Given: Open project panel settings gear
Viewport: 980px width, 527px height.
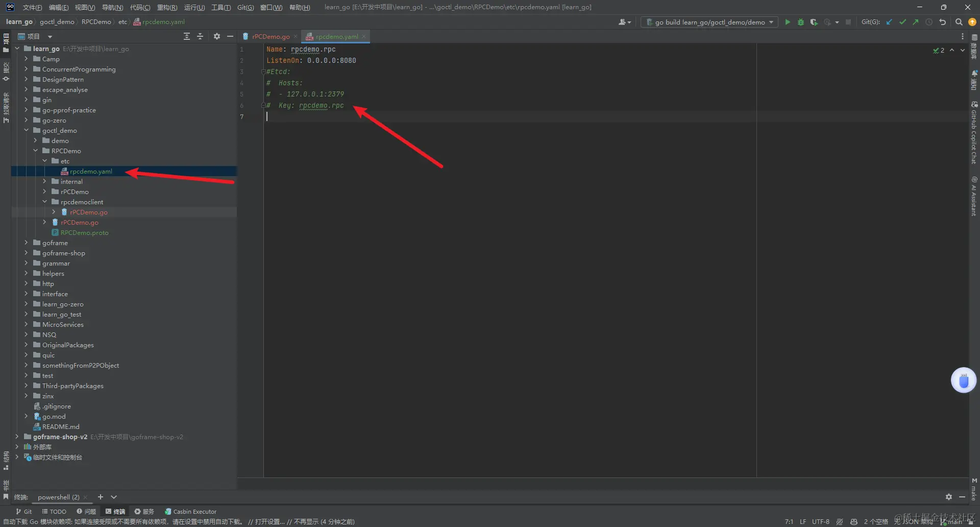Looking at the screenshot, I should tap(216, 36).
